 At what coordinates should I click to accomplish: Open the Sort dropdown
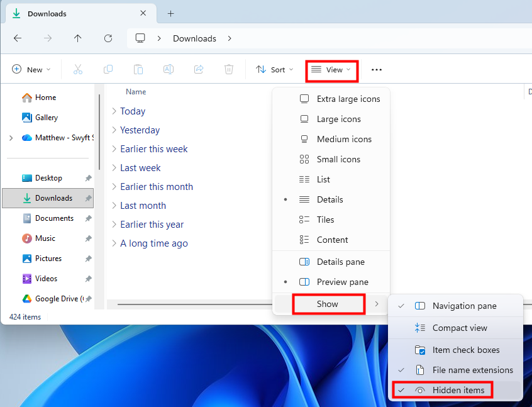[274, 70]
